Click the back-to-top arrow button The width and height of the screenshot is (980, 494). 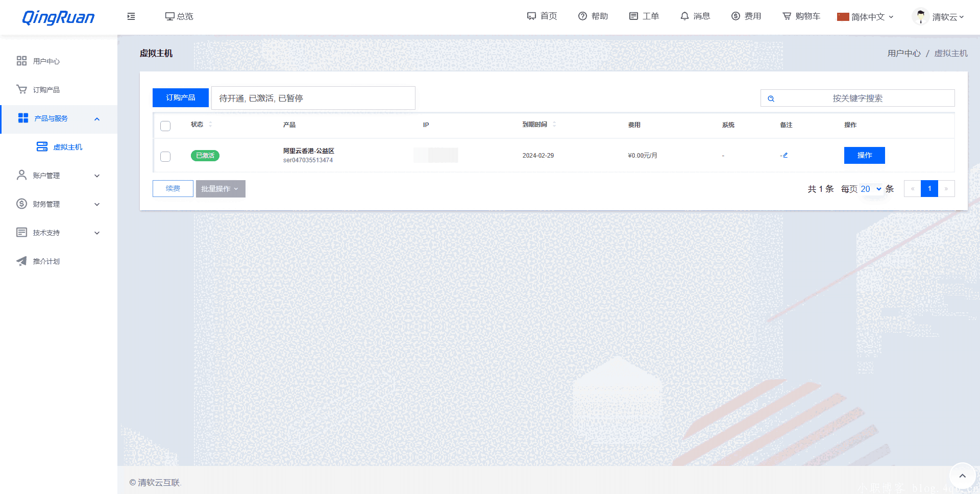[x=962, y=476]
